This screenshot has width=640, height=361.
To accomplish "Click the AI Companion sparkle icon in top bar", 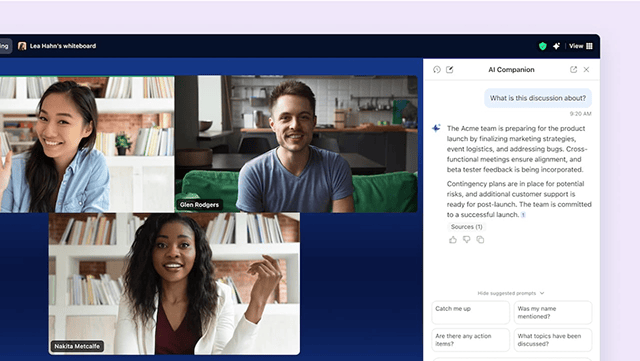I will pyautogui.click(x=556, y=46).
